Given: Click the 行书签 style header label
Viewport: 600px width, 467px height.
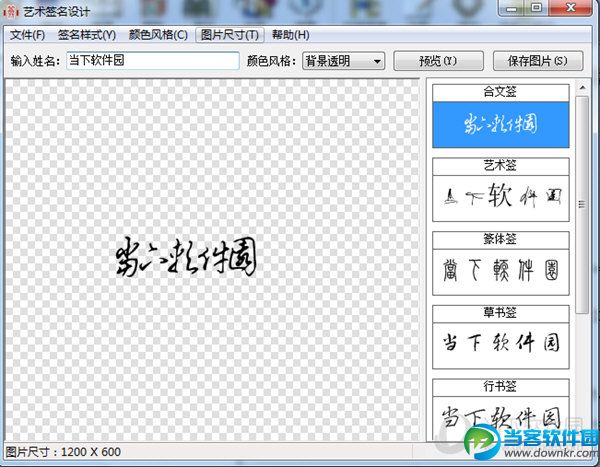Looking at the screenshot, I should 501,387.
